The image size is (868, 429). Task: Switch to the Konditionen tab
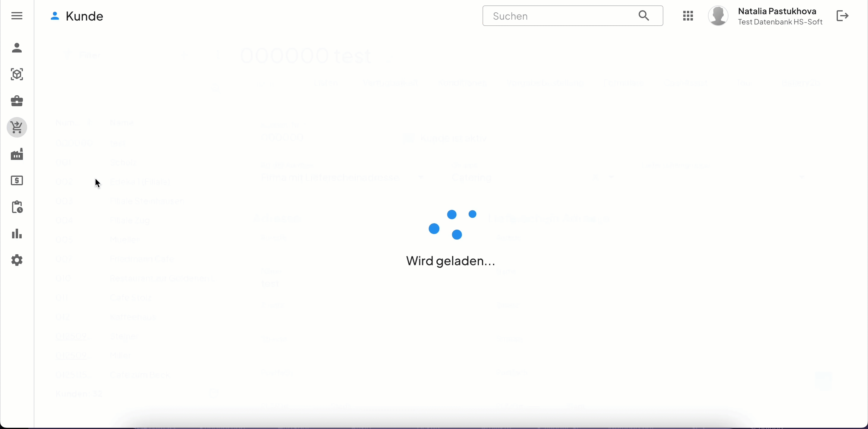[x=462, y=83]
